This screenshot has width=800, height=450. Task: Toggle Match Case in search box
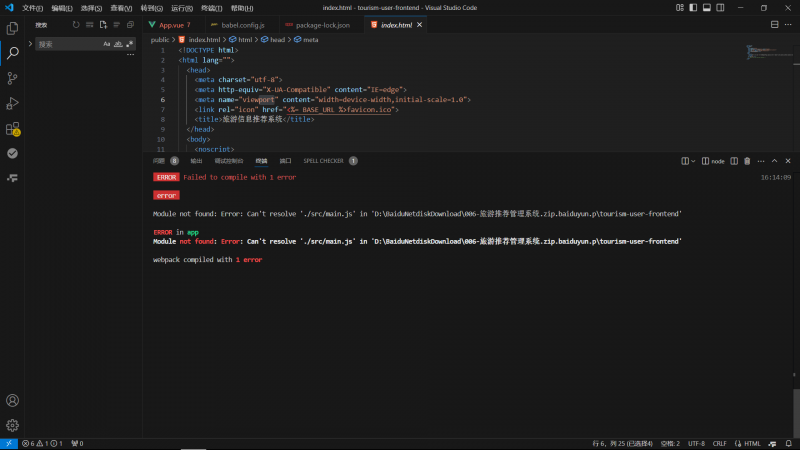pyautogui.click(x=107, y=44)
